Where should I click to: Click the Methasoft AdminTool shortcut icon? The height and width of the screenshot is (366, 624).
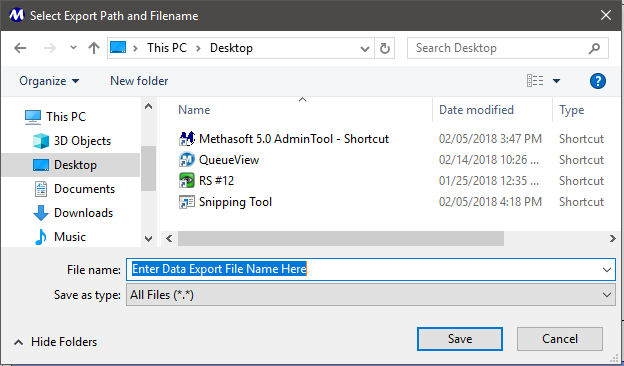tap(187, 139)
